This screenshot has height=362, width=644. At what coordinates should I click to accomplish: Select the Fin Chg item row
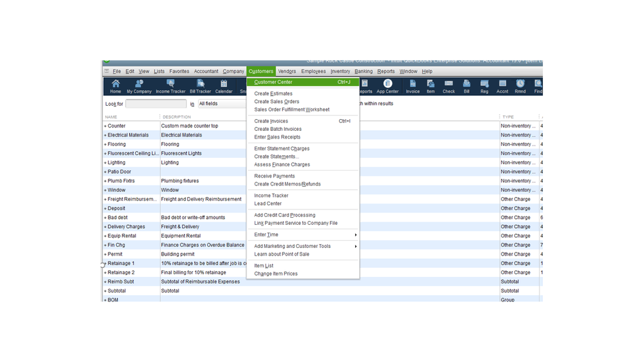[322, 245]
